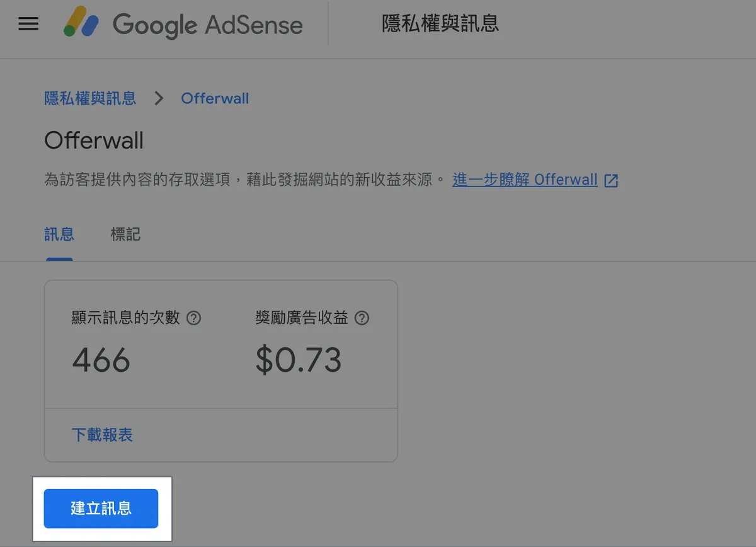Click the Google AdSense logo icon
Screen dimensions: 756x547
81,23
